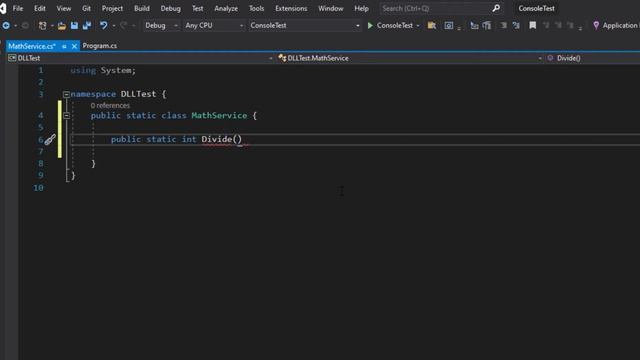Close the MathService.cs tab
This screenshot has height=360, width=640.
(x=74, y=46)
